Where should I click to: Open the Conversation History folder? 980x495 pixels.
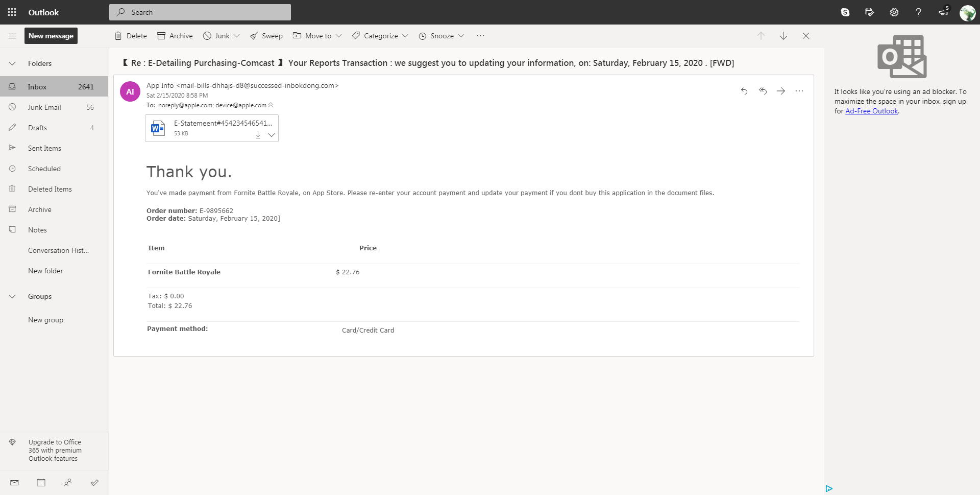54,250
